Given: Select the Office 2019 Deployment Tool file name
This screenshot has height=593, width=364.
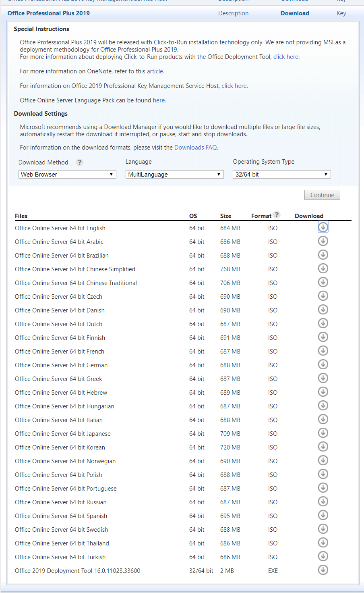Looking at the screenshot, I should coord(78,571).
